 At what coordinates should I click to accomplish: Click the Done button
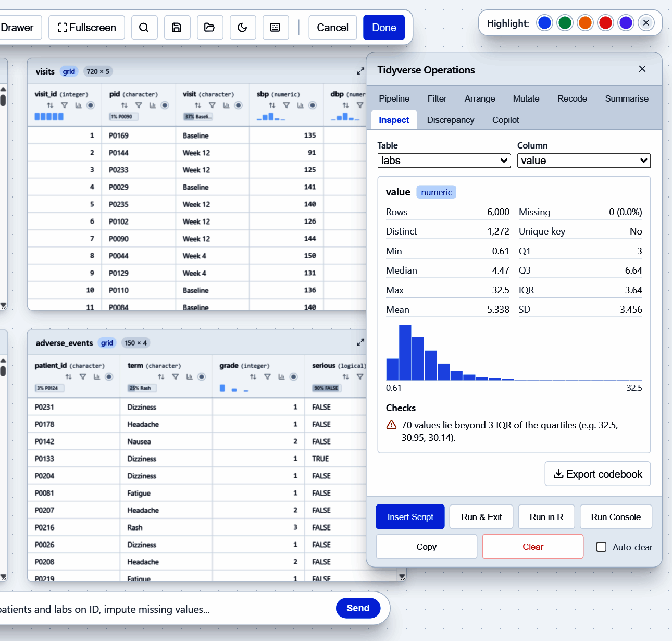[x=384, y=28]
